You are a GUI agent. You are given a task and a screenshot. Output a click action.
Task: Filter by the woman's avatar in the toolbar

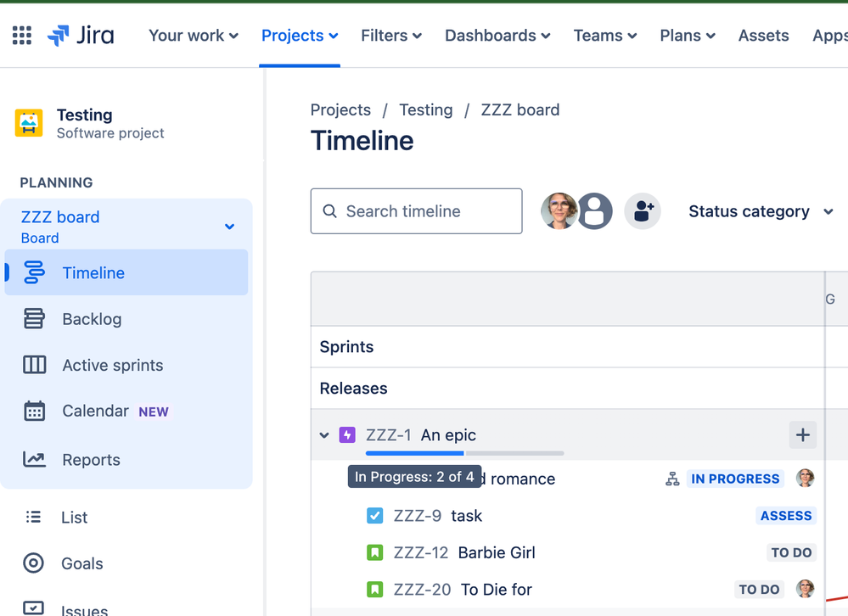point(559,211)
